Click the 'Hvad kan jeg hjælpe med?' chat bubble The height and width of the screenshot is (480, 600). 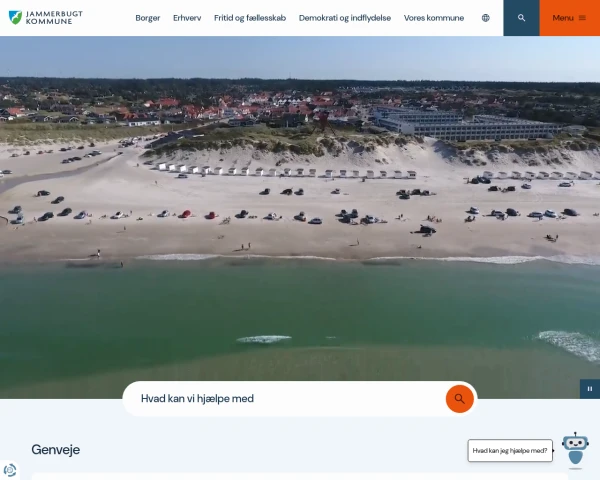510,451
